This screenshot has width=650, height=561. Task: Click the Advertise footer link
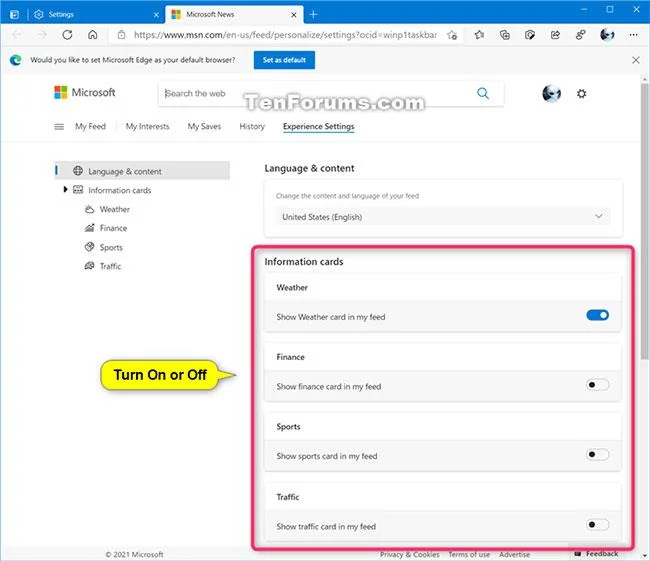(x=514, y=554)
